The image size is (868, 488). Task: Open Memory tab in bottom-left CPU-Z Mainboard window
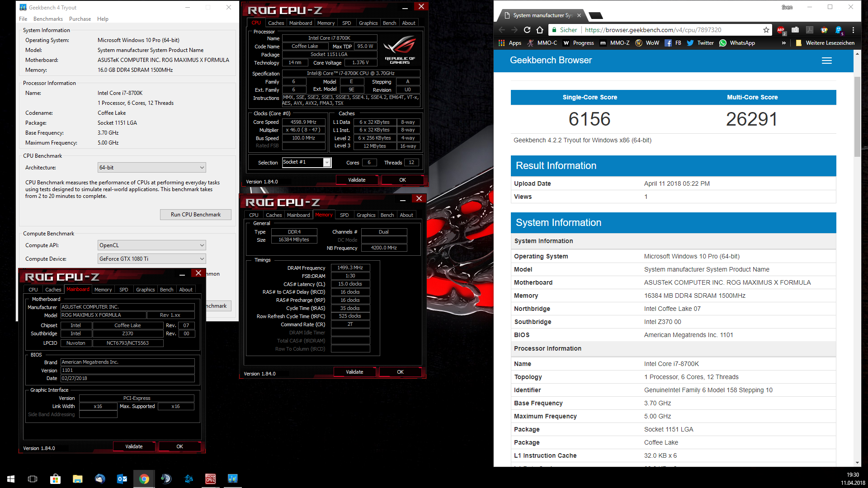pos(103,290)
